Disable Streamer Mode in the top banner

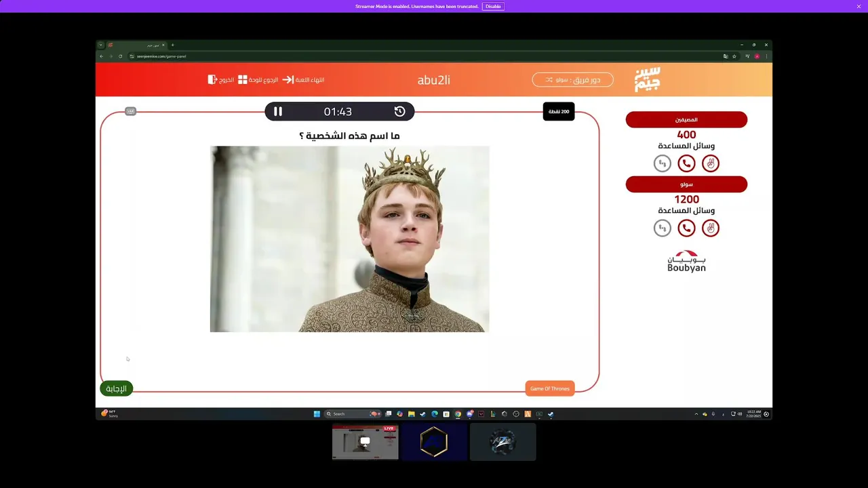(x=493, y=6)
